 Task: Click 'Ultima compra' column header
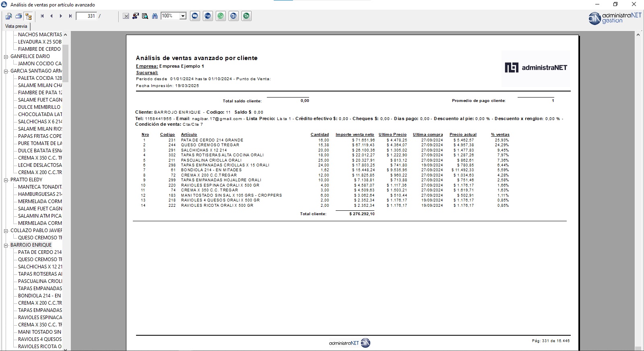(x=428, y=135)
